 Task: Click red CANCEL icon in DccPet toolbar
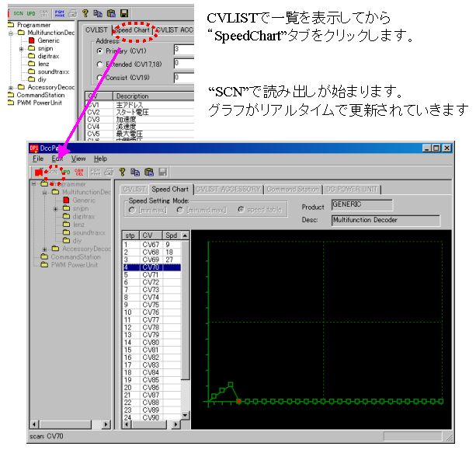pyautogui.click(x=79, y=173)
